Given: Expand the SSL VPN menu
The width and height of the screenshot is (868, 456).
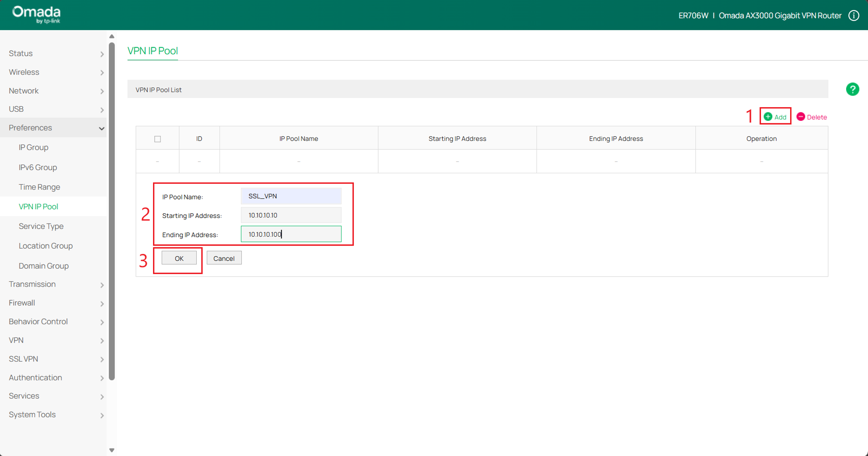Looking at the screenshot, I should point(53,359).
